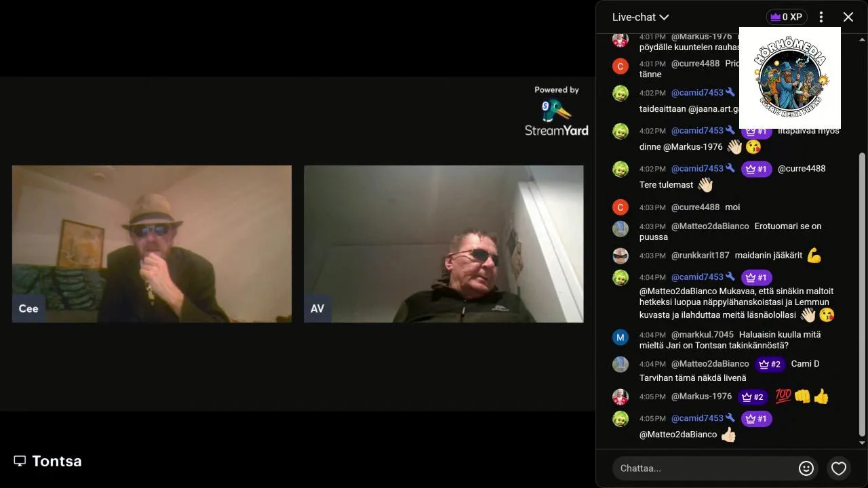Open the emoji picker smiley icon
Viewport: 868px width, 488px height.
tap(806, 468)
